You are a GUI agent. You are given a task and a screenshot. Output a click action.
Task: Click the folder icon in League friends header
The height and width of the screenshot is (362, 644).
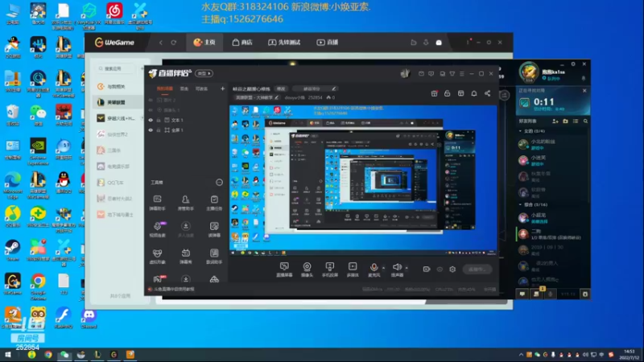566,121
